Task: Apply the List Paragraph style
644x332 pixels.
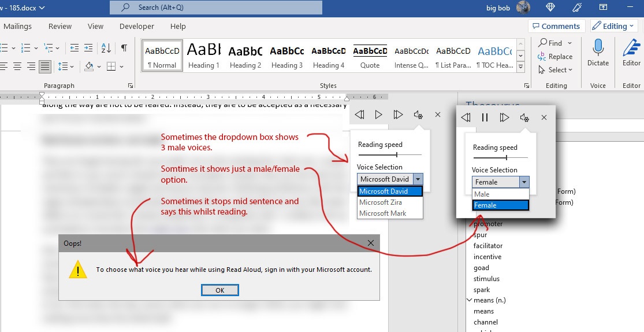Action: tap(453, 56)
